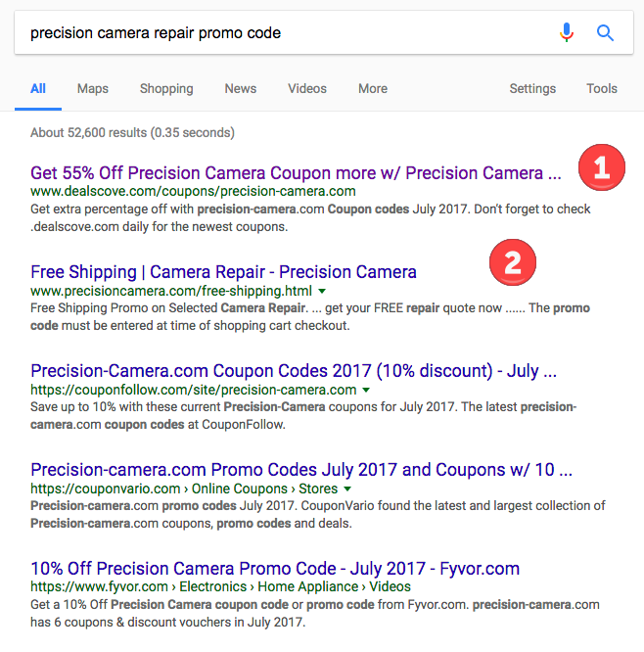Screen dimensions: 644x652
Task: Click the microphone voice search icon
Action: (567, 32)
